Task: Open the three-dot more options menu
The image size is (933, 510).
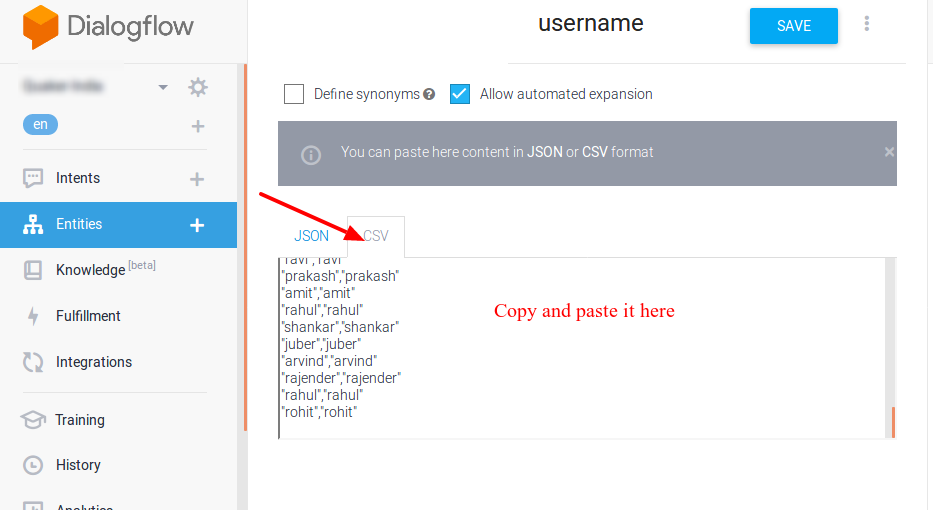Action: (x=866, y=23)
